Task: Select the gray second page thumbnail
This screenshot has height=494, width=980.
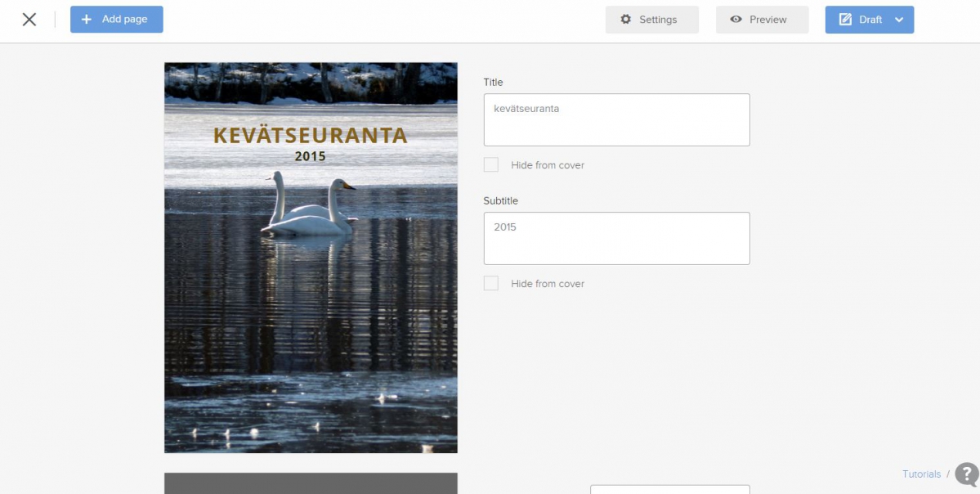Action: coord(311,483)
